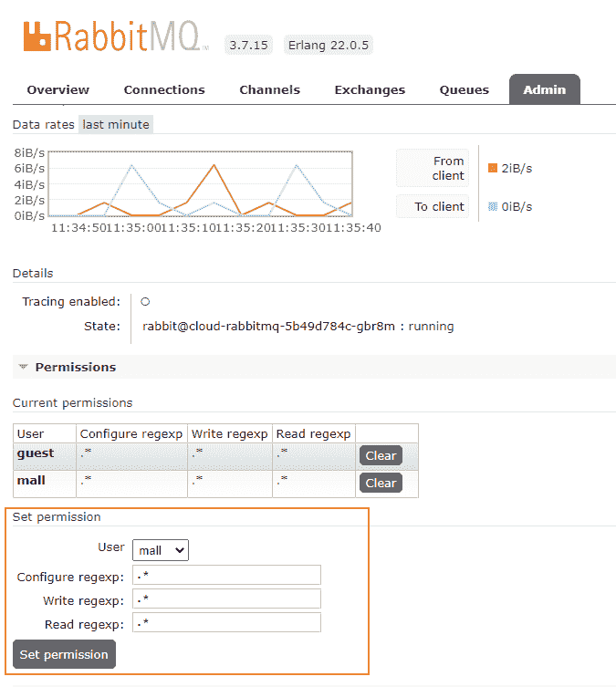Click the Tracing enabled label

click(x=71, y=301)
